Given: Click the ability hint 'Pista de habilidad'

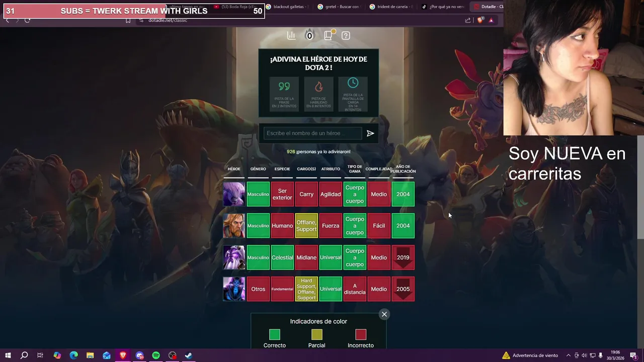Looking at the screenshot, I should (318, 94).
